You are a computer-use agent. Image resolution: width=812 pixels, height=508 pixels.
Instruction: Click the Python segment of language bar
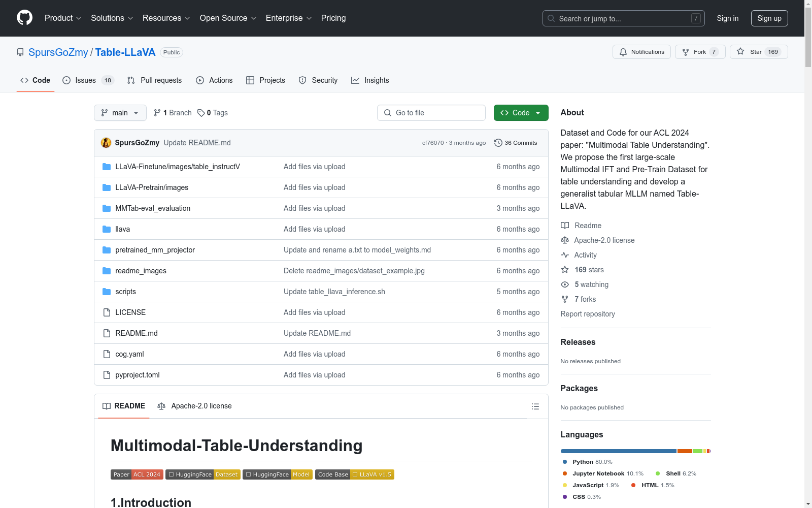click(618, 451)
